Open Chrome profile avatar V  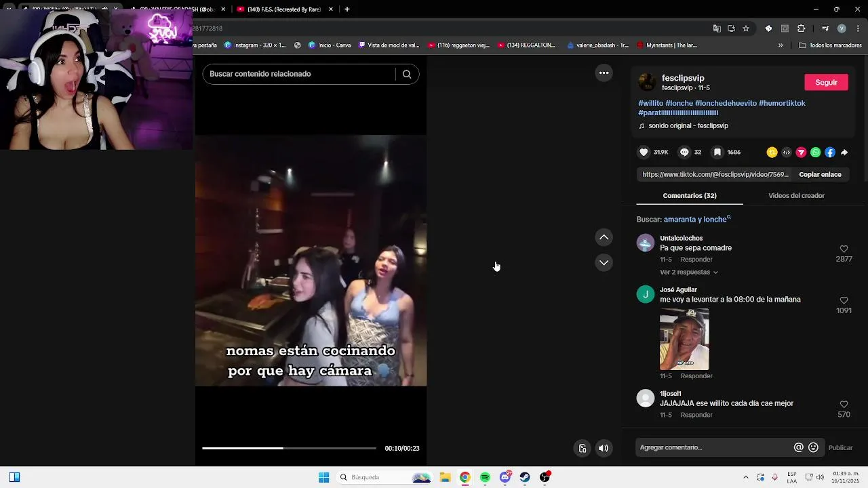[x=842, y=28]
